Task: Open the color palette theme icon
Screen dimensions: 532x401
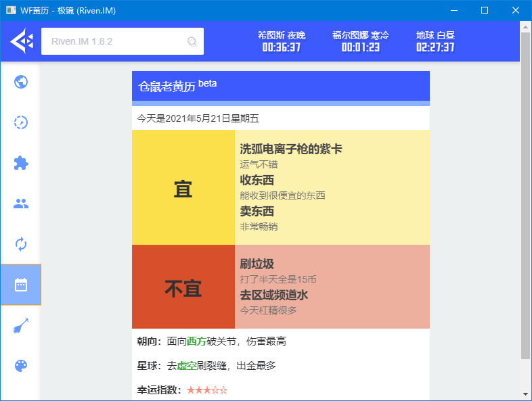Action: [21, 366]
